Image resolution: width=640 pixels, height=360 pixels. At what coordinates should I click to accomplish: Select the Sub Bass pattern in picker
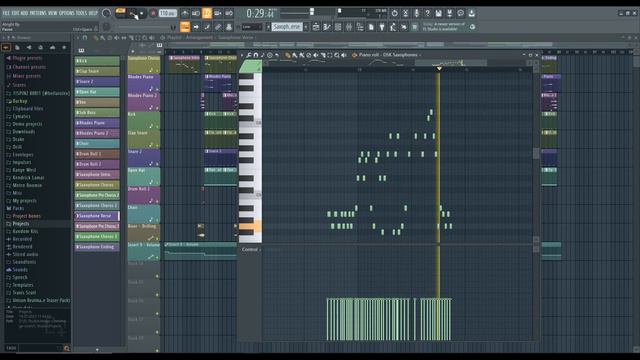click(x=97, y=113)
